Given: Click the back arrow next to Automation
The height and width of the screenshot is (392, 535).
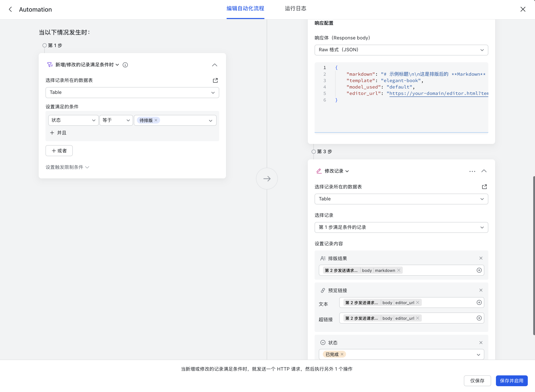Looking at the screenshot, I should tap(10, 9).
